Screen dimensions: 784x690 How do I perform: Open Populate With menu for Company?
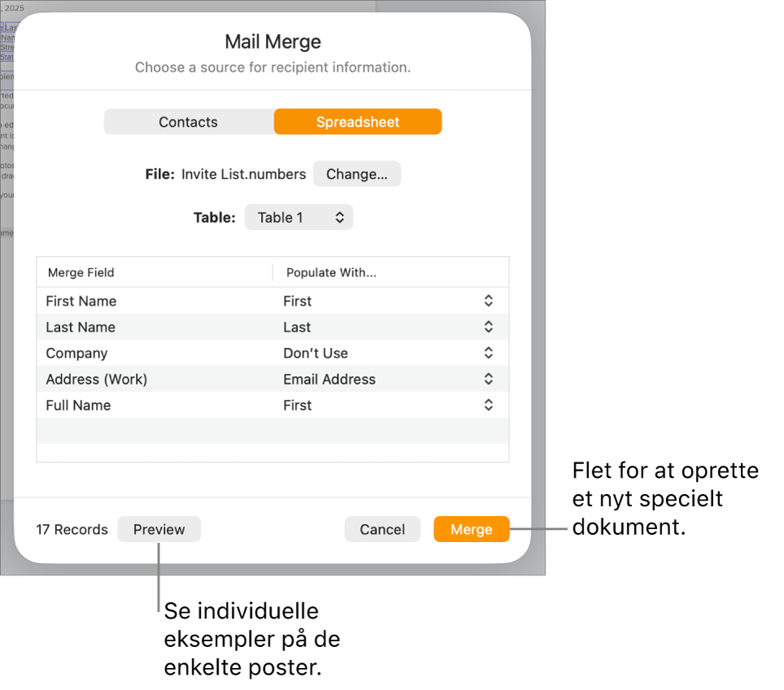point(489,353)
